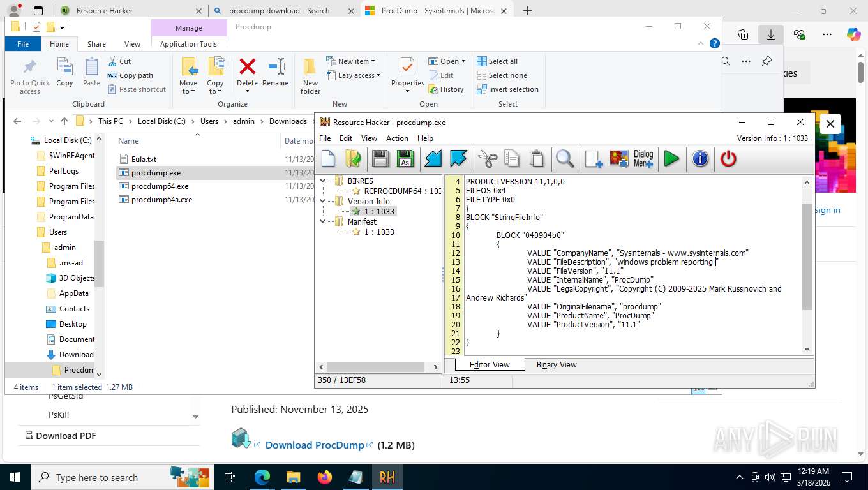Open the browser downloads icon
This screenshot has height=490, width=868.
pyautogui.click(x=770, y=34)
